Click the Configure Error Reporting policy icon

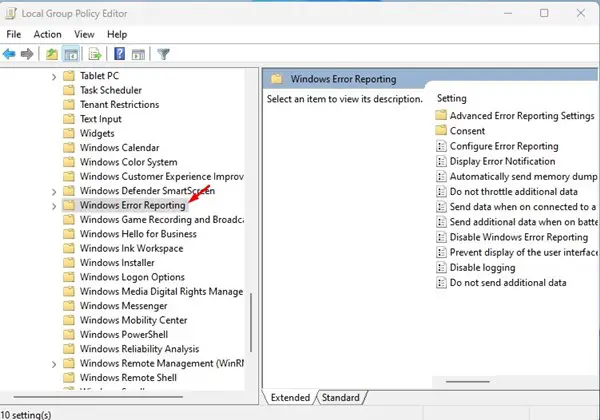click(x=441, y=146)
